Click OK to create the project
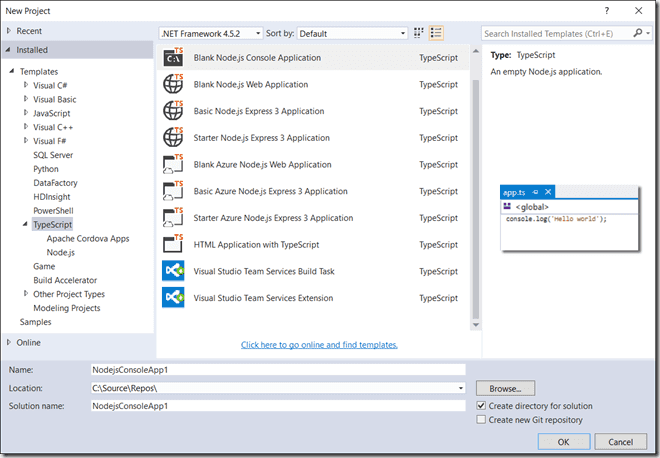Viewport: 660px width, 458px height. 564,442
